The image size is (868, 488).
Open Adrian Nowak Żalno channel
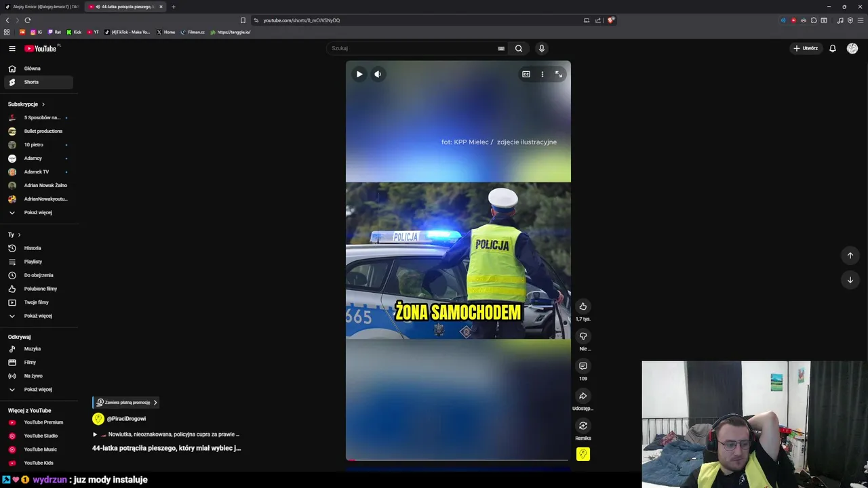pos(39,185)
